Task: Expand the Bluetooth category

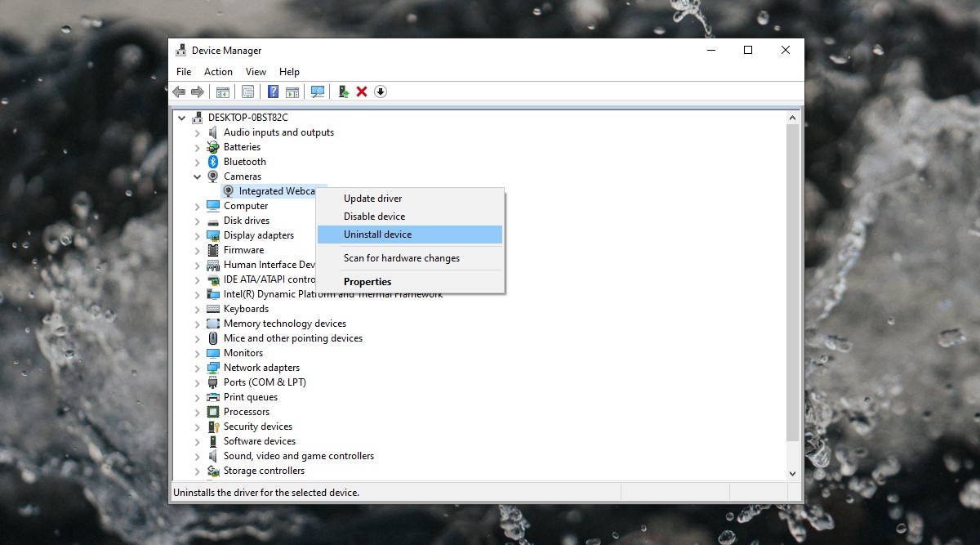Action: [197, 162]
